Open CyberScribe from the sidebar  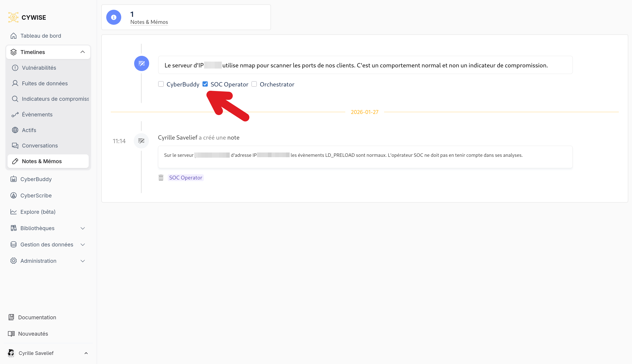pos(36,195)
